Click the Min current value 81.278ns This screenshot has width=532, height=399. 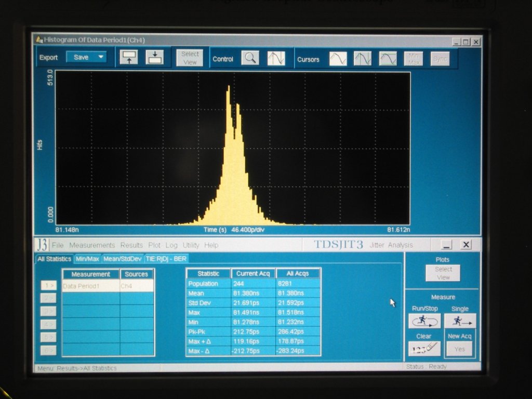(254, 322)
